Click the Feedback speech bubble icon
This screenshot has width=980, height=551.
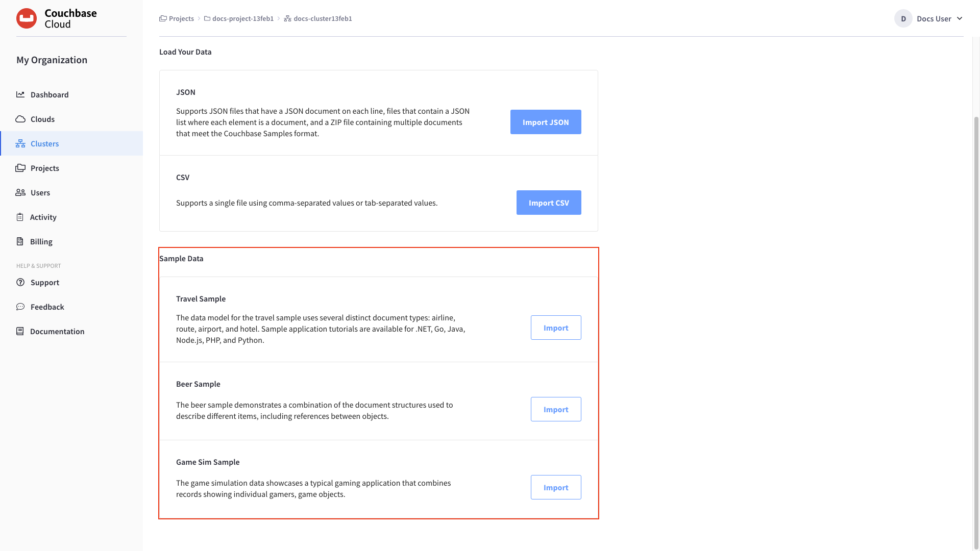(20, 307)
